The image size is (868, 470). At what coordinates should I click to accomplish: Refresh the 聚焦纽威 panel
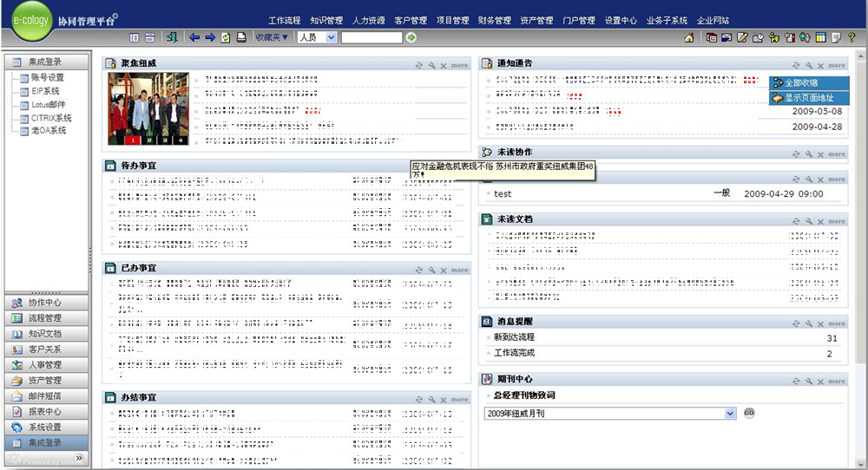click(x=419, y=65)
